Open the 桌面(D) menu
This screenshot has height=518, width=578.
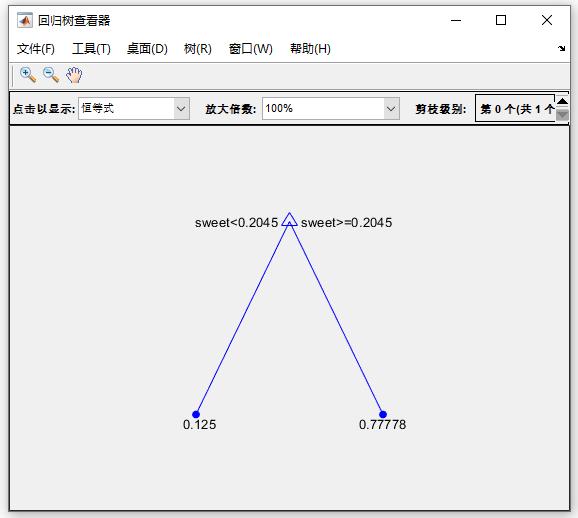point(147,49)
